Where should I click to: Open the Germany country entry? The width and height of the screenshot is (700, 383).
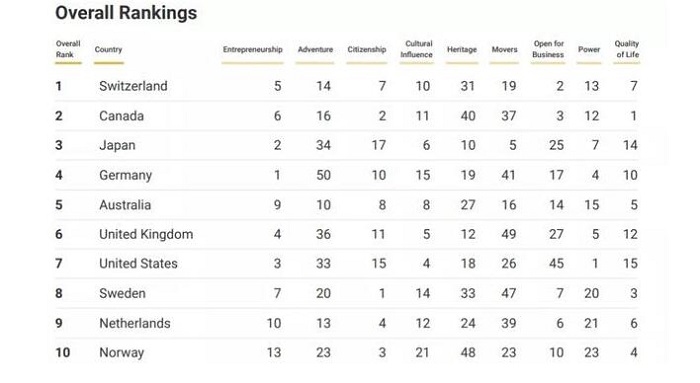(125, 175)
